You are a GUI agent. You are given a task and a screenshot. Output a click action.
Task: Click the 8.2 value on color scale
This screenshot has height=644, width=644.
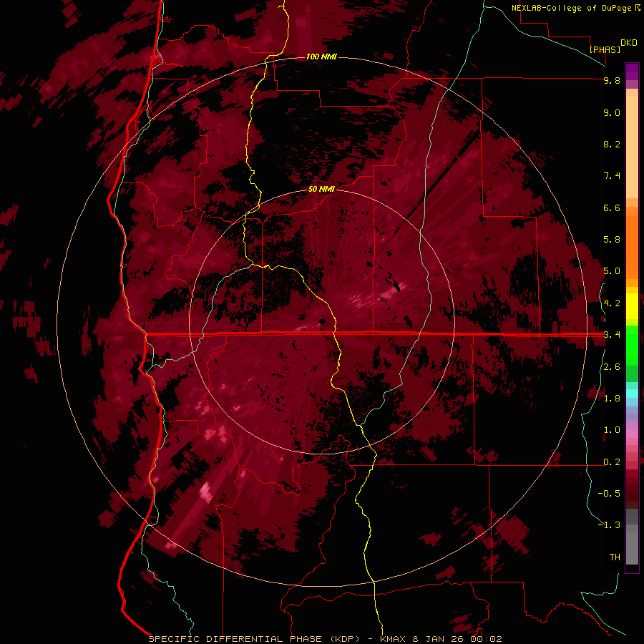pos(612,144)
